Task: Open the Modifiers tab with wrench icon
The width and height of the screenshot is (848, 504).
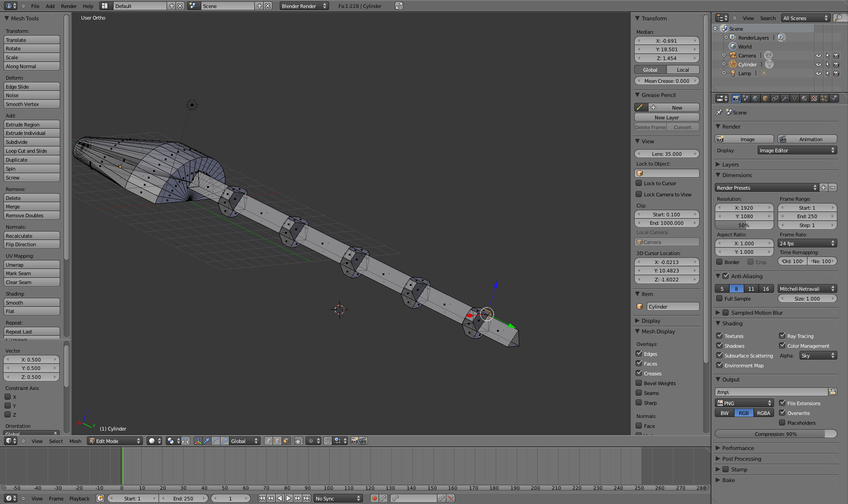Action: pyautogui.click(x=785, y=98)
